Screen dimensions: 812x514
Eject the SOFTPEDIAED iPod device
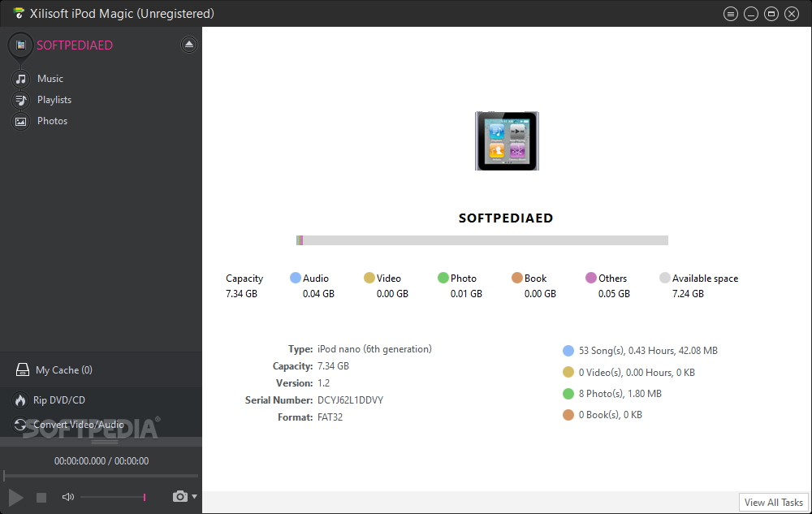189,45
